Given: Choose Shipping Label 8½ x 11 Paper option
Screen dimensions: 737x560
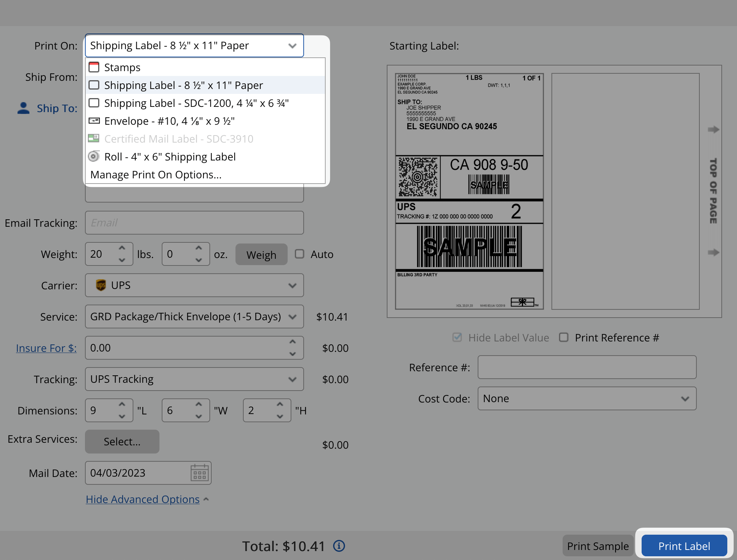Looking at the screenshot, I should coord(205,85).
